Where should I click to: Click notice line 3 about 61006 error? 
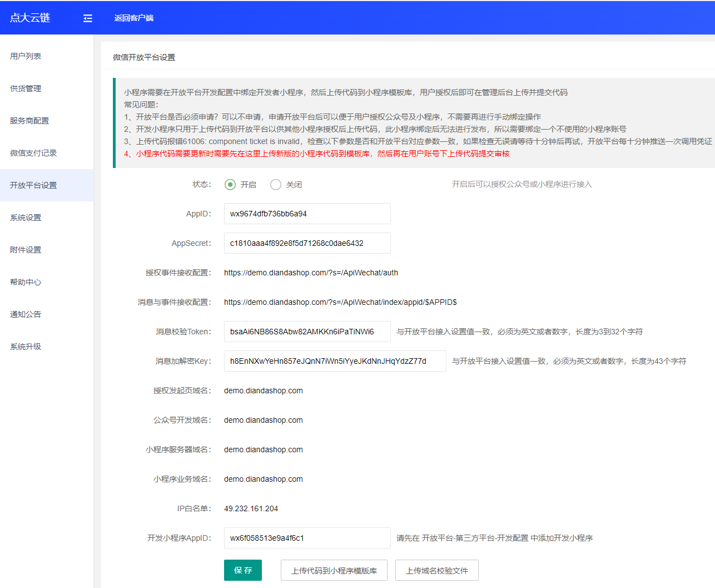point(418,141)
